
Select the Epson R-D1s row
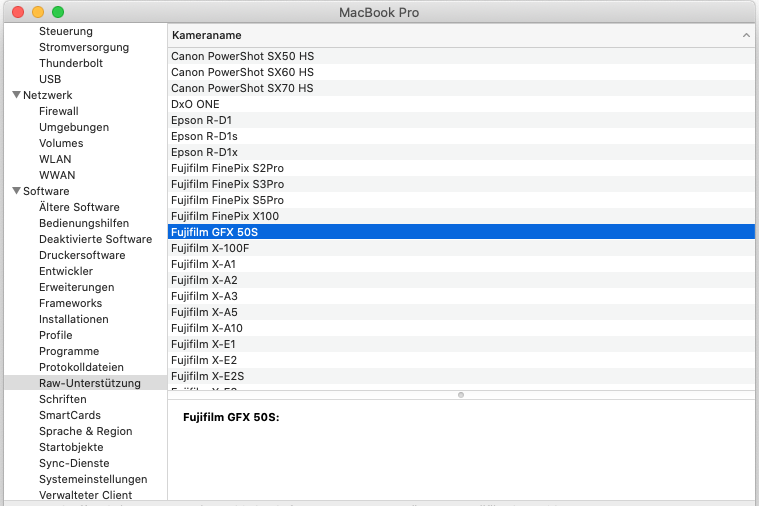point(461,136)
